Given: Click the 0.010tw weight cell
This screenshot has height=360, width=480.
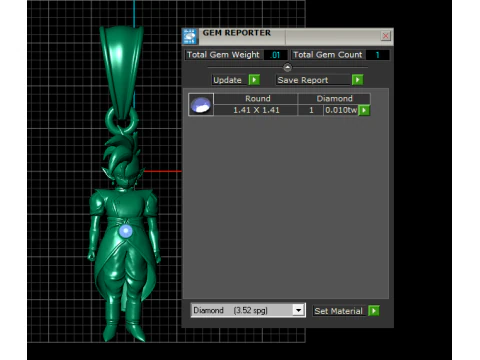Looking at the screenshot, I should tap(341, 110).
